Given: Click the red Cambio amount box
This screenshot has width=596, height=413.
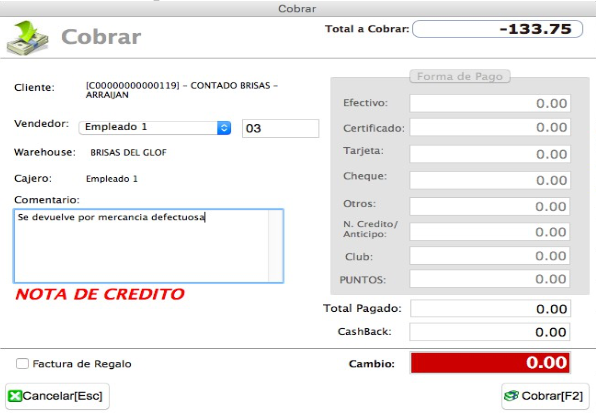Looking at the screenshot, I should tap(490, 362).
